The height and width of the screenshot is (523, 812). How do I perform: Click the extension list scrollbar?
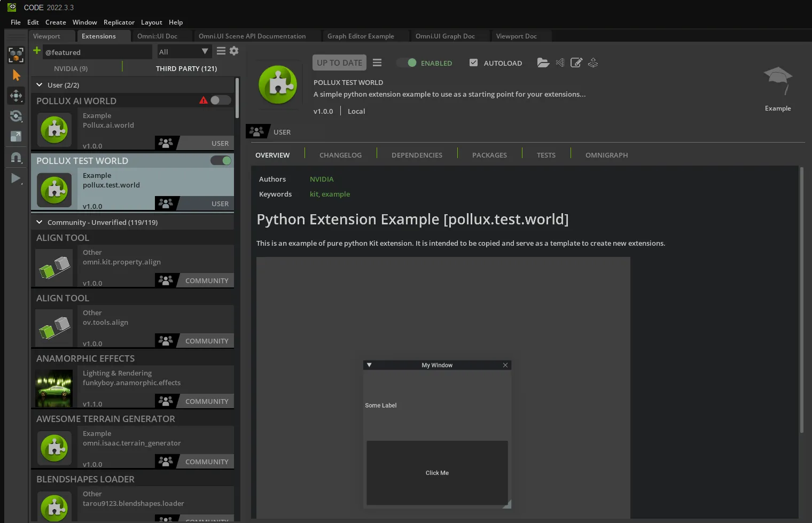tap(237, 99)
